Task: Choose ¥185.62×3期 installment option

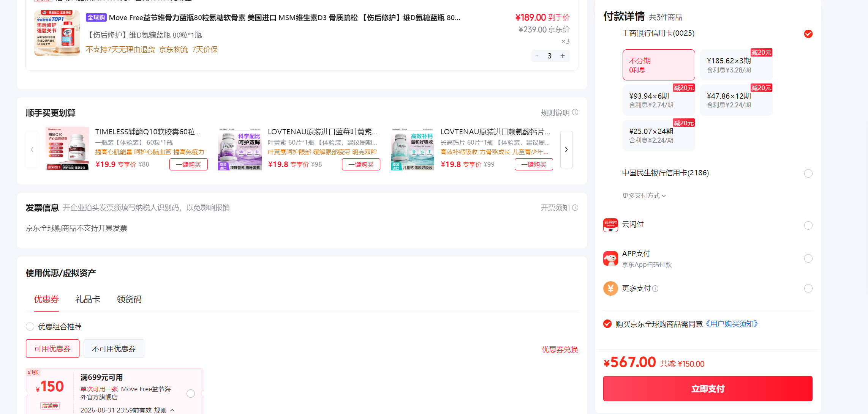Action: pos(736,65)
